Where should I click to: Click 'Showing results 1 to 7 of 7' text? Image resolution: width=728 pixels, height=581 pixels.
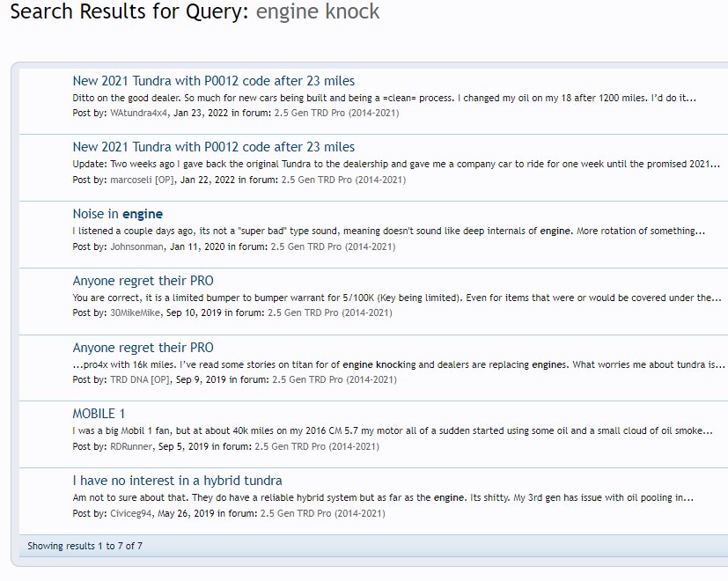click(85, 546)
